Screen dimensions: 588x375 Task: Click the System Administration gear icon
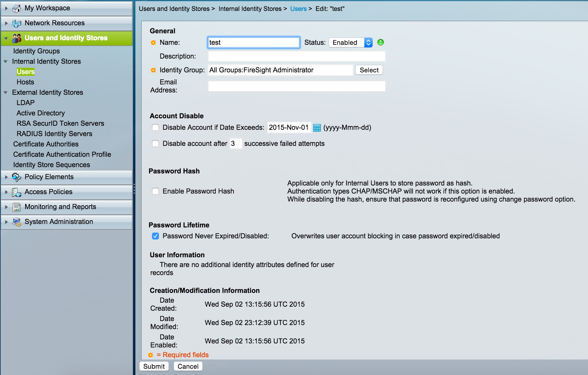pyautogui.click(x=17, y=222)
